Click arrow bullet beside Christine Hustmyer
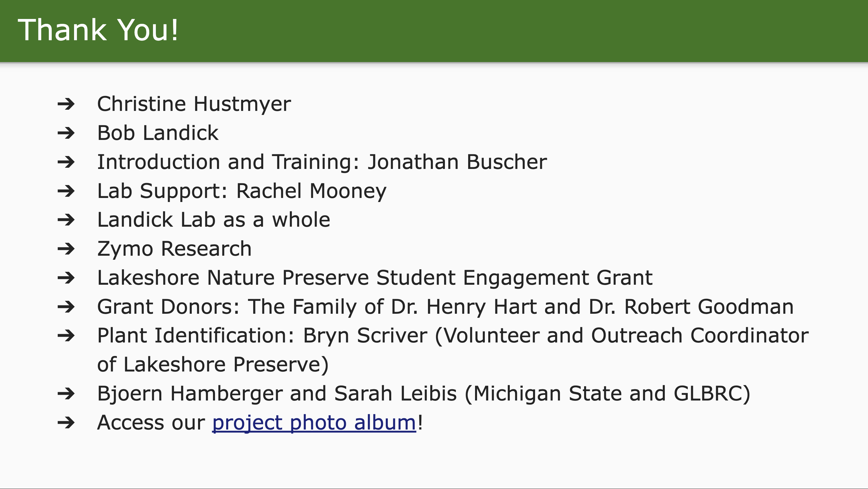This screenshot has width=868, height=489. pos(66,104)
